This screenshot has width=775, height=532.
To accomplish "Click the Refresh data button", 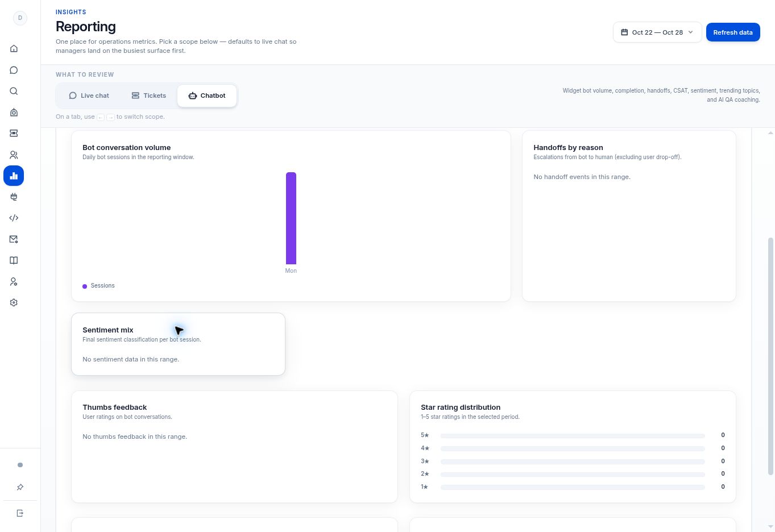I will point(733,32).
